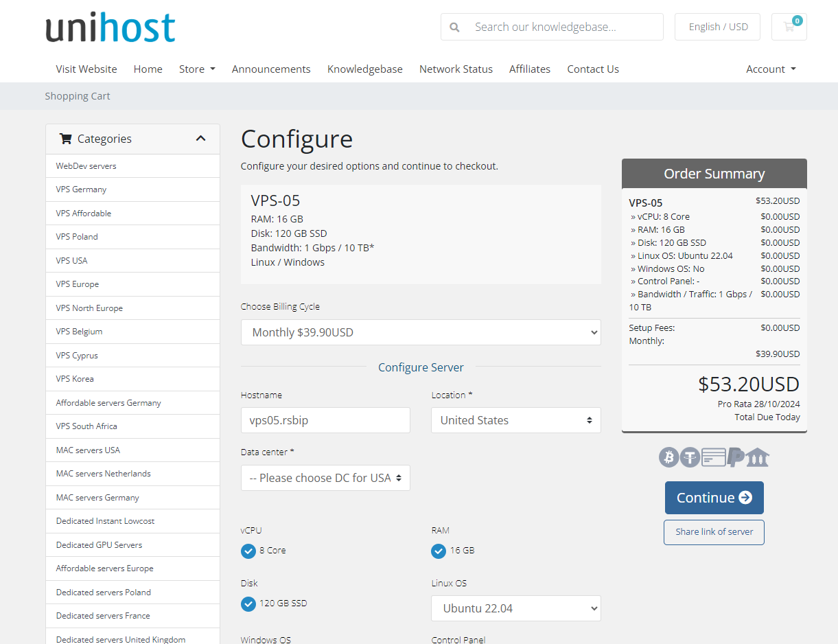
Task: Select the 8 Core vCPU option
Action: click(248, 551)
